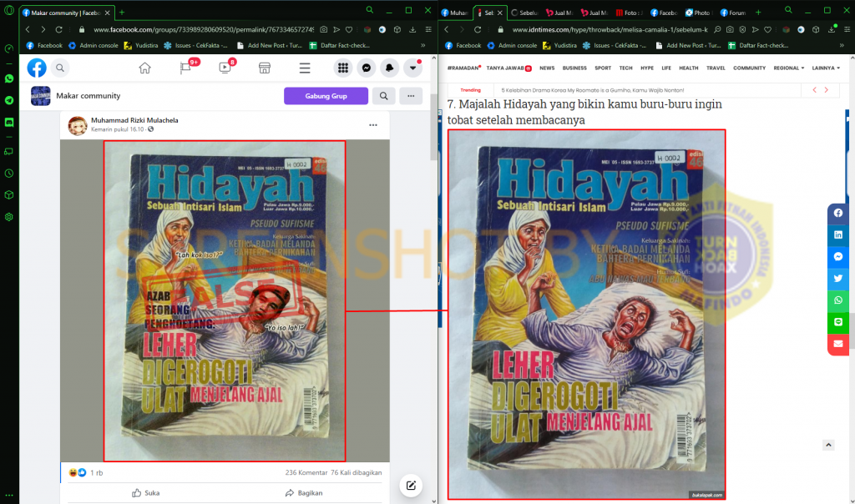
Task: Share article via Twitter side button
Action: click(838, 279)
